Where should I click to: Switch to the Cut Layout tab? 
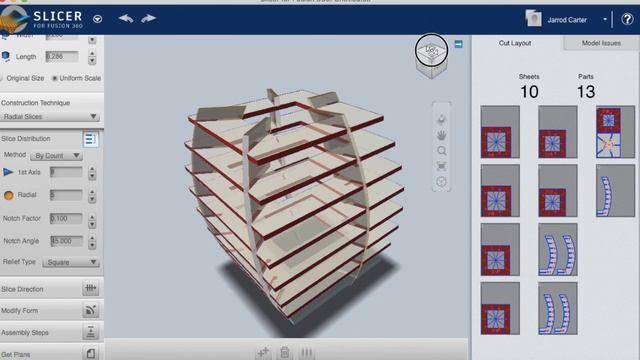coord(515,43)
